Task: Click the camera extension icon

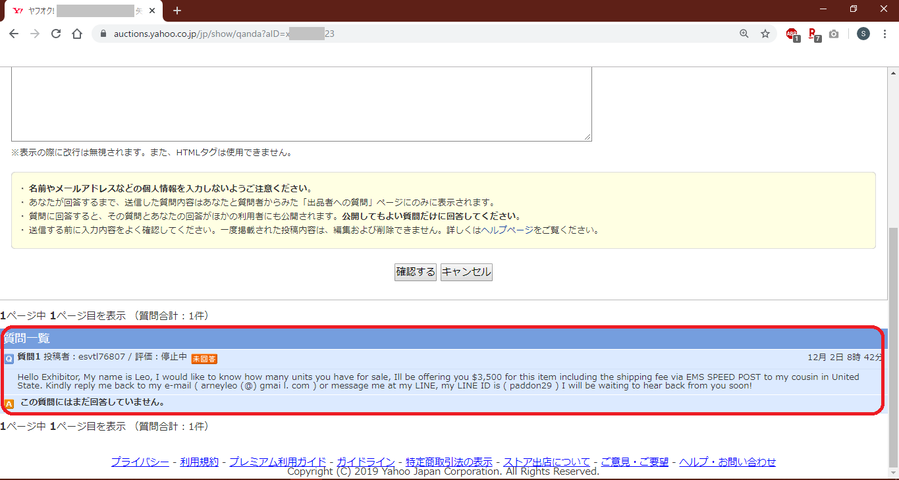Action: pos(834,34)
